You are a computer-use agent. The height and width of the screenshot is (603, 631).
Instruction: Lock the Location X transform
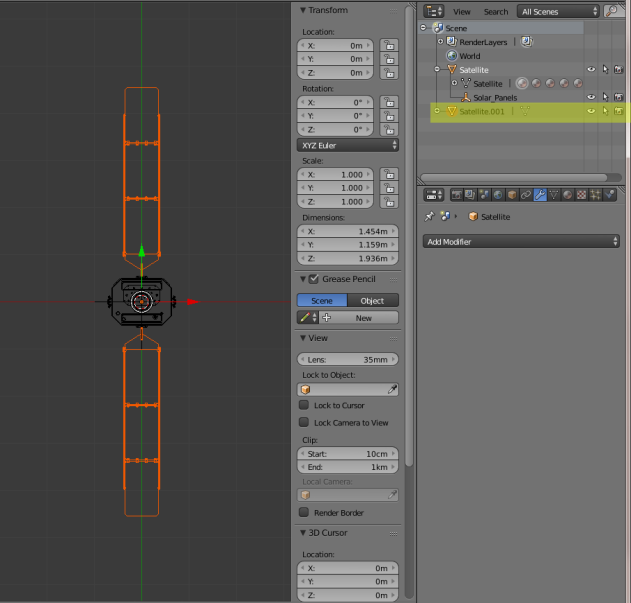[x=387, y=45]
